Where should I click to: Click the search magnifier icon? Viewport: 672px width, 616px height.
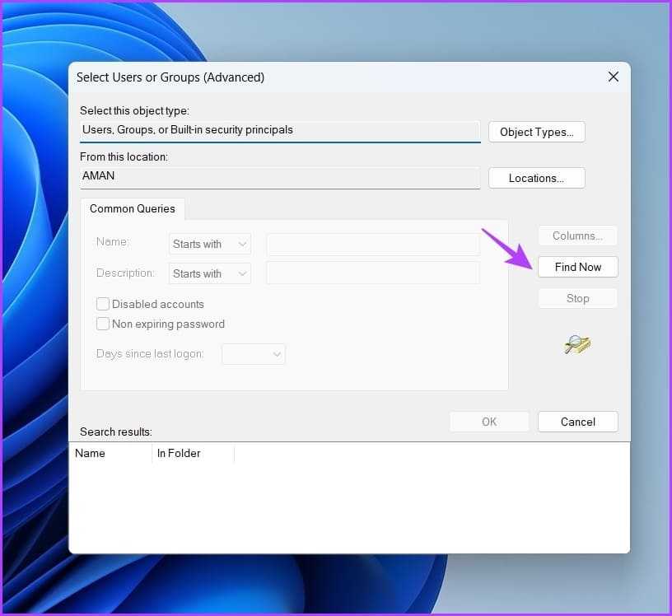pyautogui.click(x=577, y=345)
